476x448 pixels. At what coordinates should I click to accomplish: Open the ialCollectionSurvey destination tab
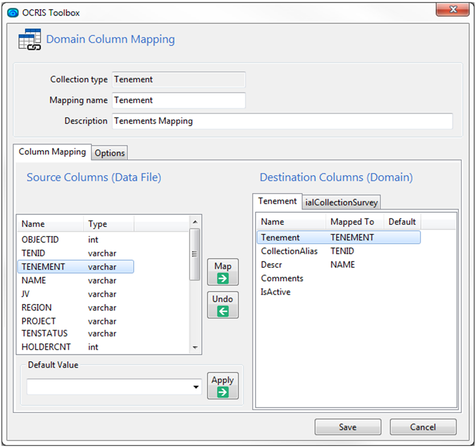pos(341,202)
